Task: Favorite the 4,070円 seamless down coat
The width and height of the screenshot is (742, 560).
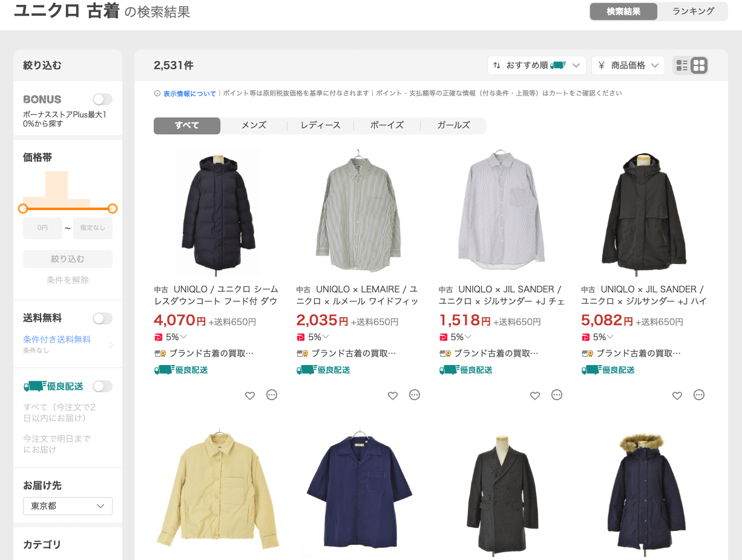Action: [250, 395]
